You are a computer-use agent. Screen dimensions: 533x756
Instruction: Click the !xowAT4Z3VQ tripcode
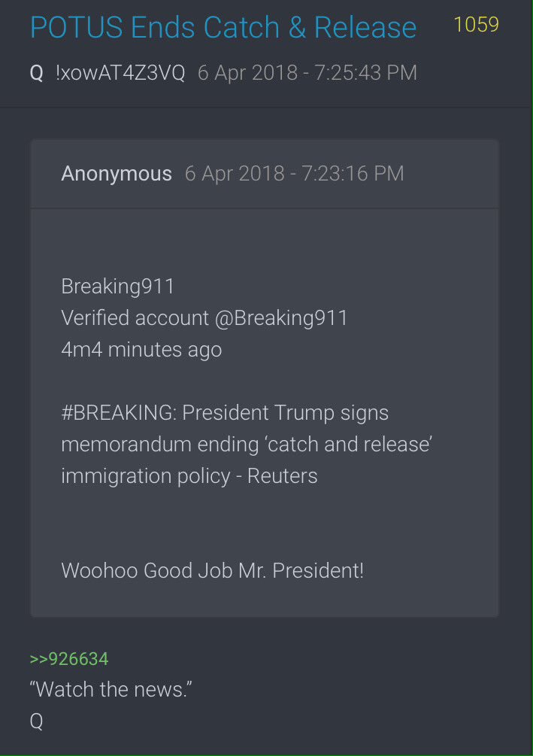click(x=120, y=73)
